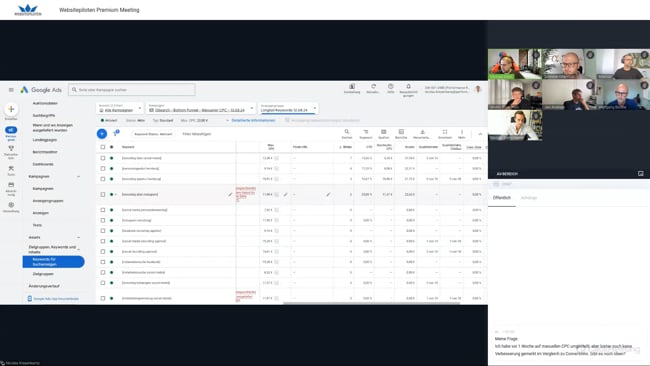
Task: Click the horizontal scrollbar below the keyword table
Action: (x=371, y=303)
